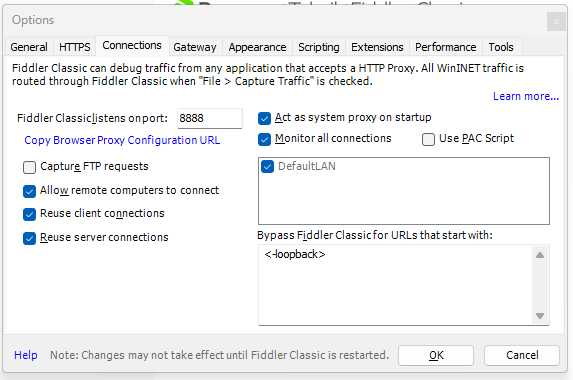Open the HTTPS tab
573x380 pixels.
[x=75, y=47]
